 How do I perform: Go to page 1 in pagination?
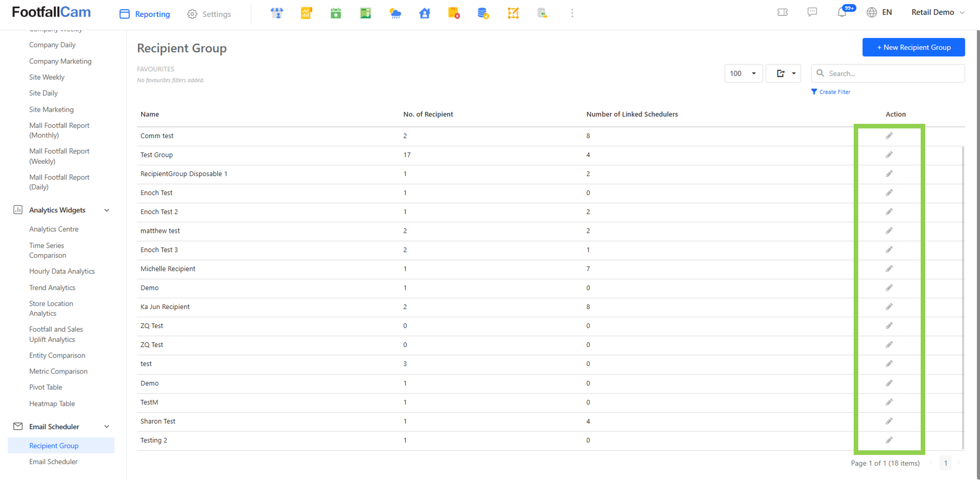(946, 463)
